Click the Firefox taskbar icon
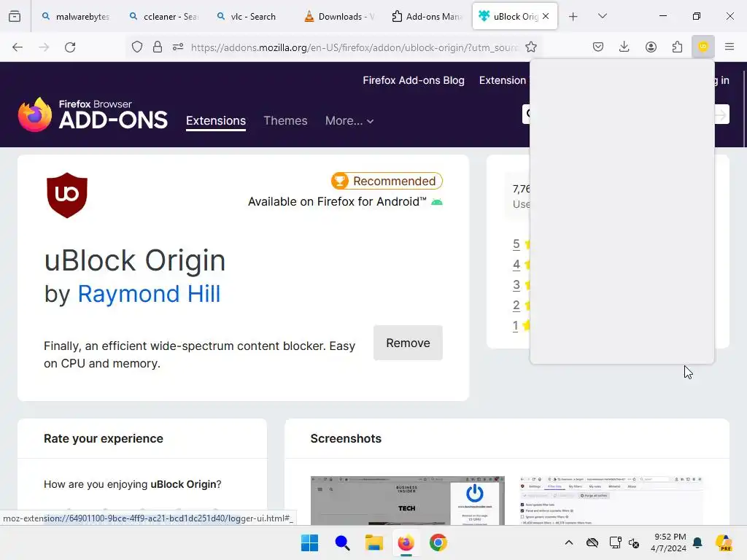The image size is (747, 560). point(406,542)
